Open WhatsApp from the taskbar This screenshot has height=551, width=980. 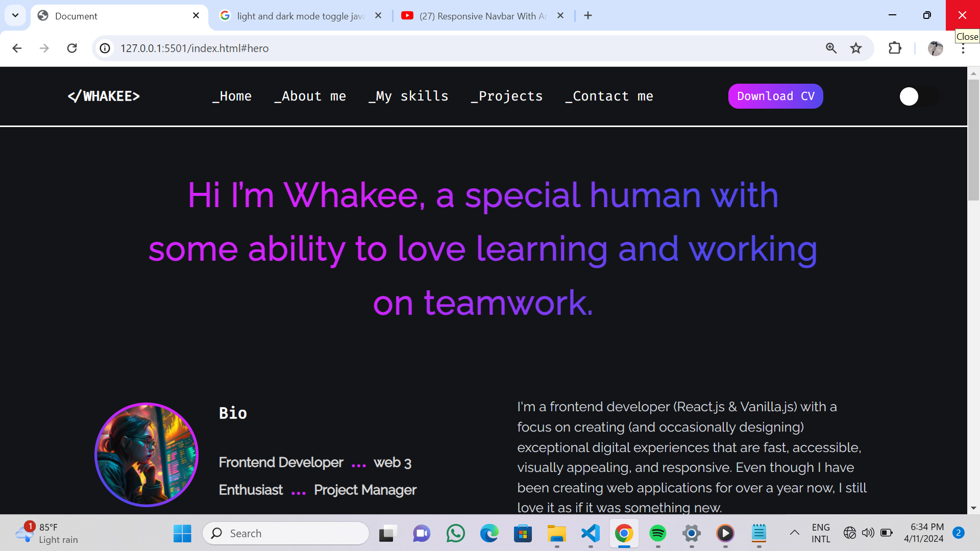456,533
